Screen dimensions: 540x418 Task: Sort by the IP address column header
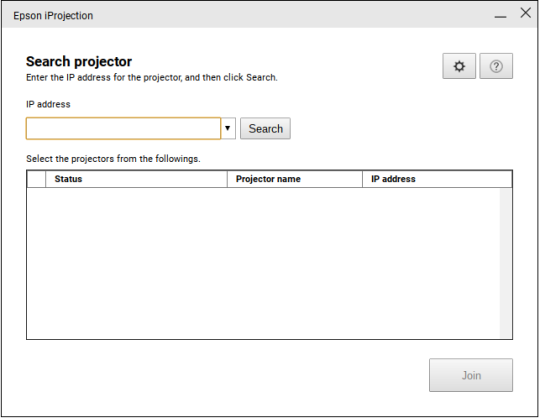437,179
